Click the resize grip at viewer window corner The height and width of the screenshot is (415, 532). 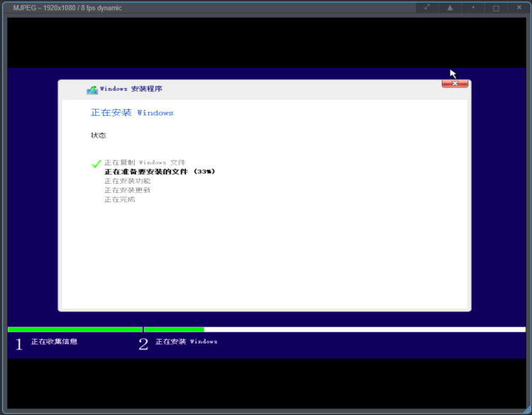527,410
